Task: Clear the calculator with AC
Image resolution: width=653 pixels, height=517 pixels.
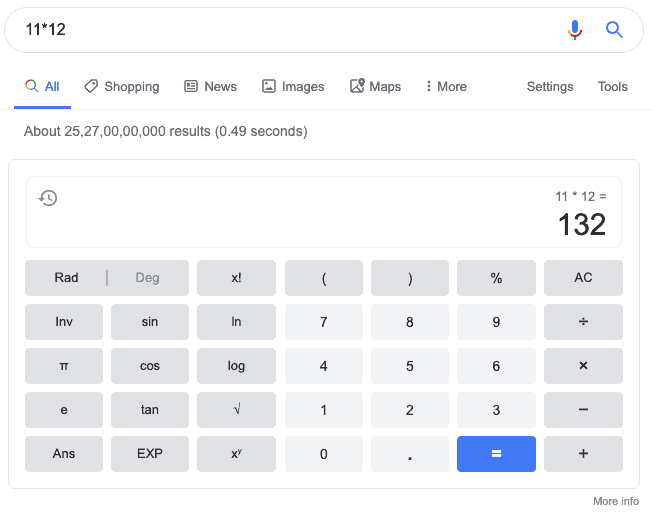Action: click(583, 277)
